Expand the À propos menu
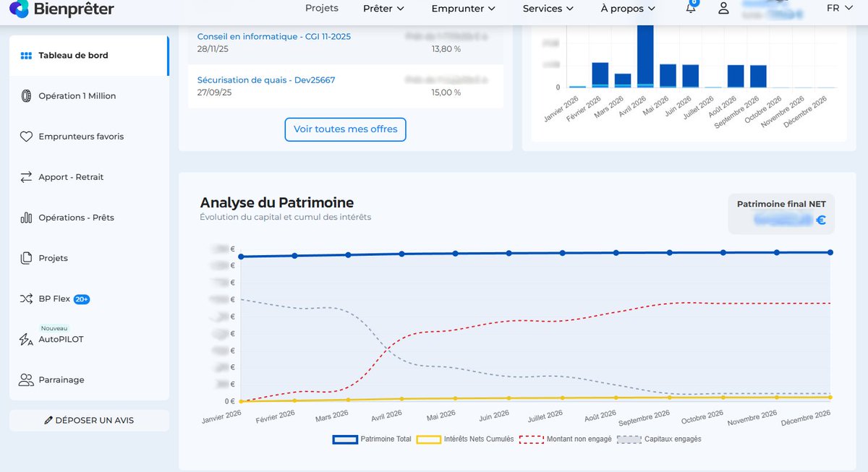This screenshot has height=472, width=868. click(x=628, y=9)
